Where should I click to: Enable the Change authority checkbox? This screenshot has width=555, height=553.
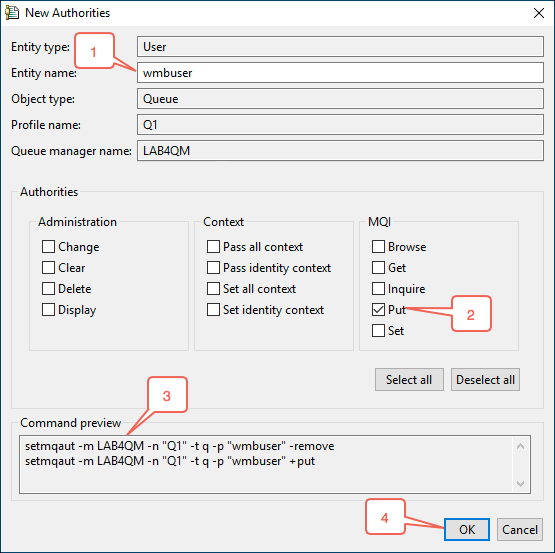(48, 246)
